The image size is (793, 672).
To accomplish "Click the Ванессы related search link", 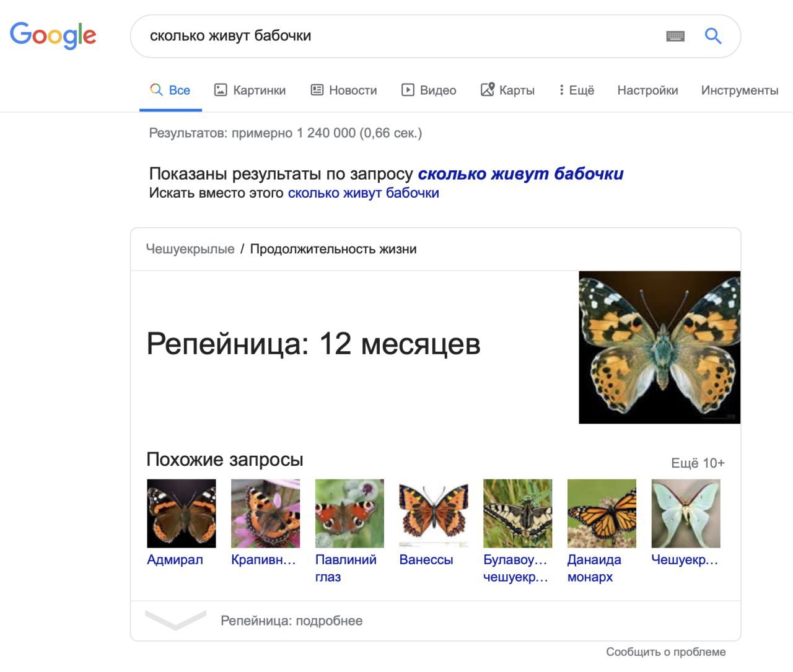I will pos(426,560).
